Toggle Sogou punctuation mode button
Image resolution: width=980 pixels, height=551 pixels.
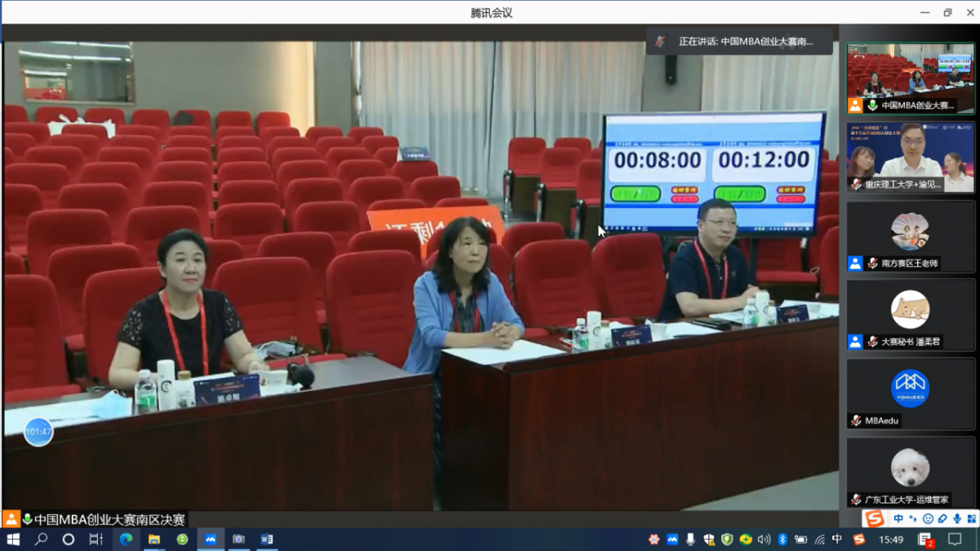tap(913, 519)
